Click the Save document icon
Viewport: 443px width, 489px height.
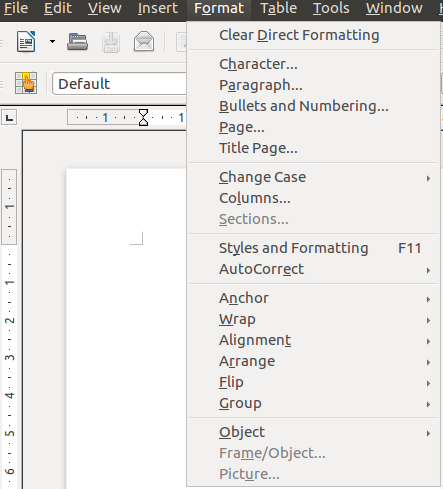(x=111, y=42)
